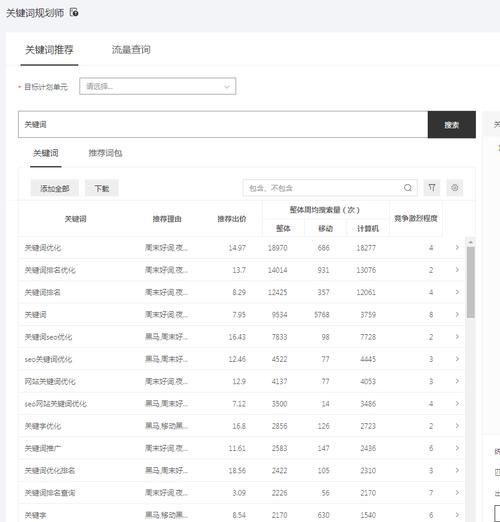500x522 pixels.
Task: Expand row arrow for 关键字优化
Action: point(457,426)
